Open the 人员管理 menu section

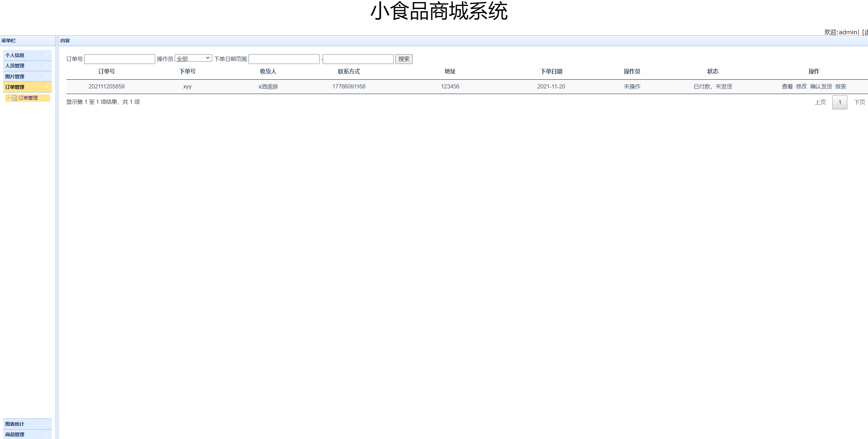15,66
